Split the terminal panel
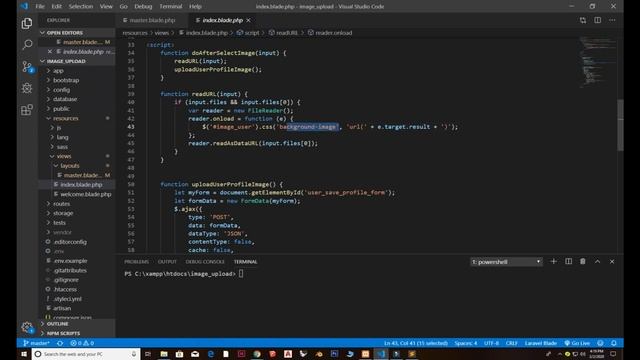This screenshot has height=360, width=640. click(568, 261)
